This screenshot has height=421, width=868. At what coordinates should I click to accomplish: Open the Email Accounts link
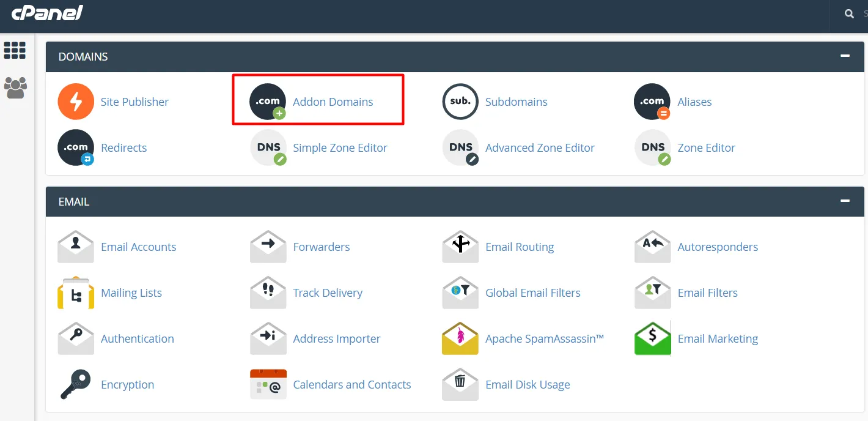tap(138, 247)
